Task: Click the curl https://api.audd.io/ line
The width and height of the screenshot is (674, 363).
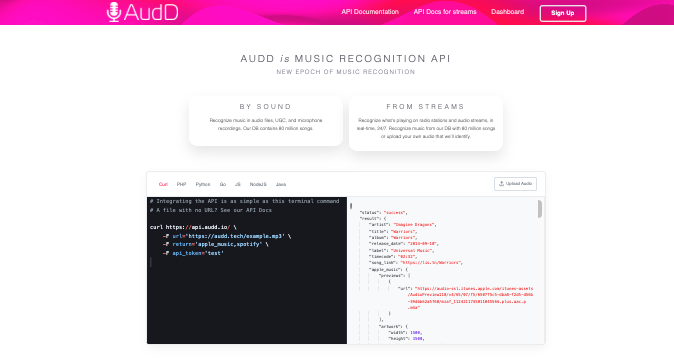Action: (x=193, y=227)
